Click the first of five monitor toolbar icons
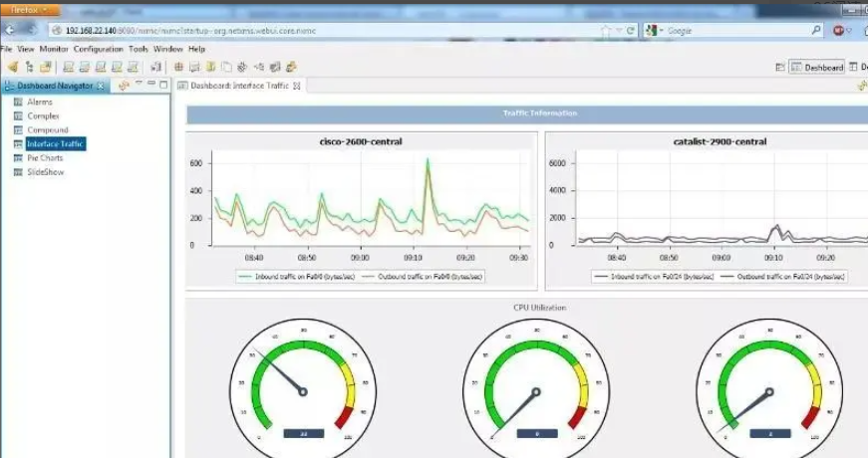The height and width of the screenshot is (458, 868). [x=68, y=67]
